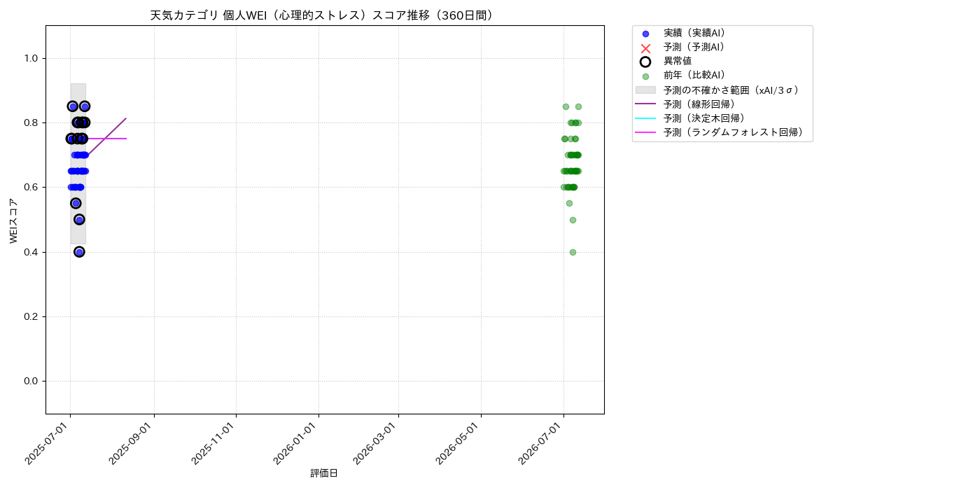Screen dimensions: 980x490
Task: Click the purple line legend sample for 線形回帰
Action: (645, 104)
